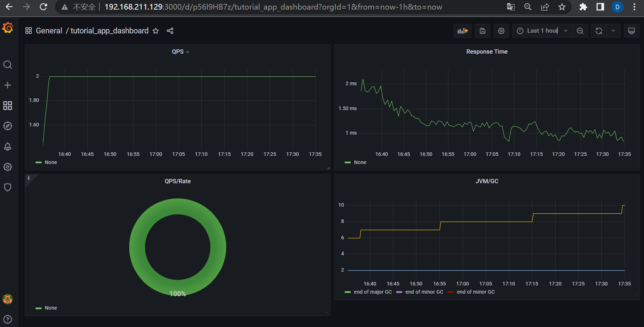Open the browser profile D avatar
The height and width of the screenshot is (327, 644).
617,7
